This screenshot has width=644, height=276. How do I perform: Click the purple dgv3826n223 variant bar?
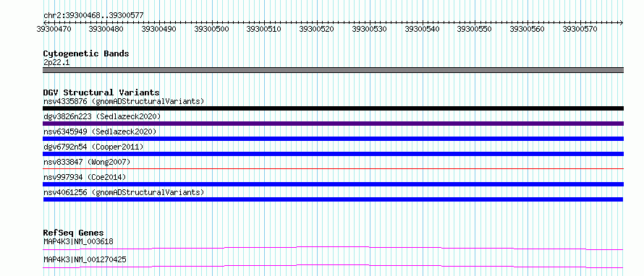pos(334,124)
